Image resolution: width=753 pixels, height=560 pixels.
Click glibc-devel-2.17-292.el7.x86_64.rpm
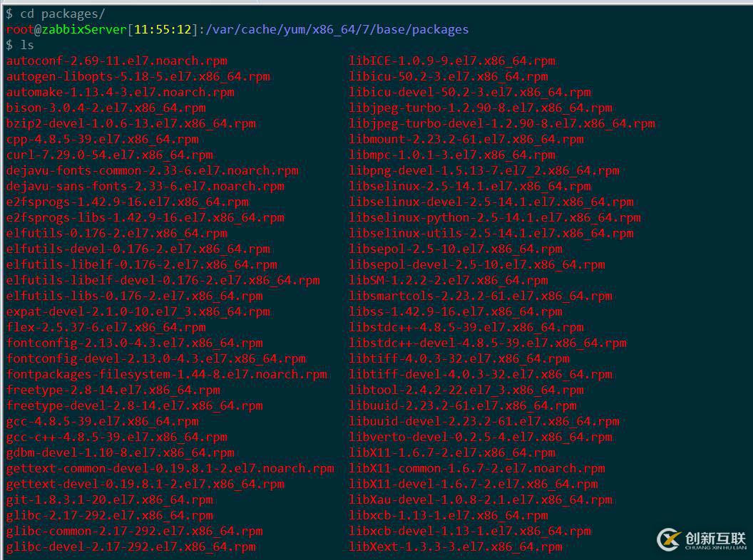coord(131,547)
